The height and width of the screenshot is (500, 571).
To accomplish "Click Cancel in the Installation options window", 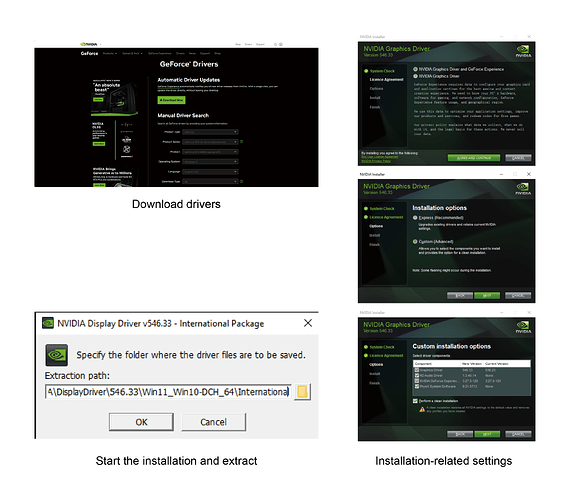I will [x=518, y=295].
